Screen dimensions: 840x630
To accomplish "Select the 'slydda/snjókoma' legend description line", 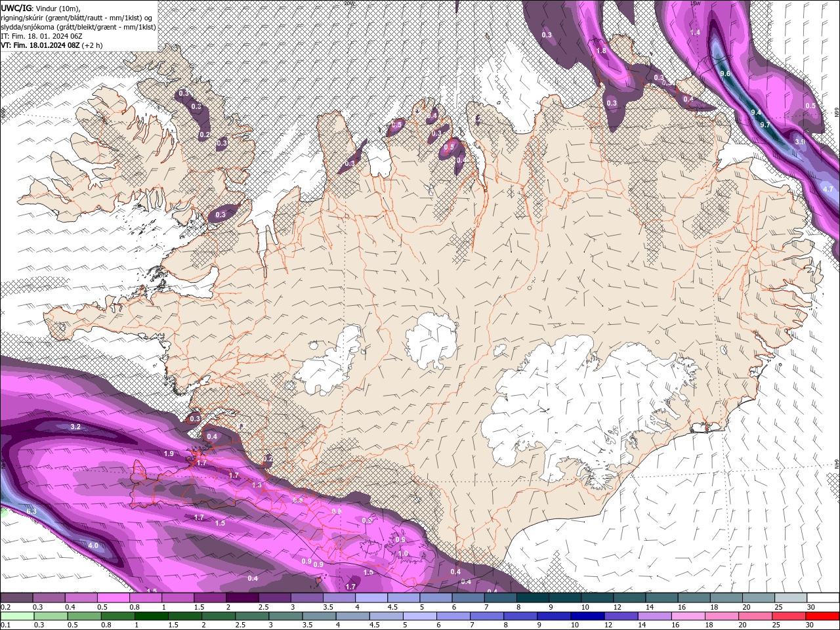I will [x=78, y=27].
